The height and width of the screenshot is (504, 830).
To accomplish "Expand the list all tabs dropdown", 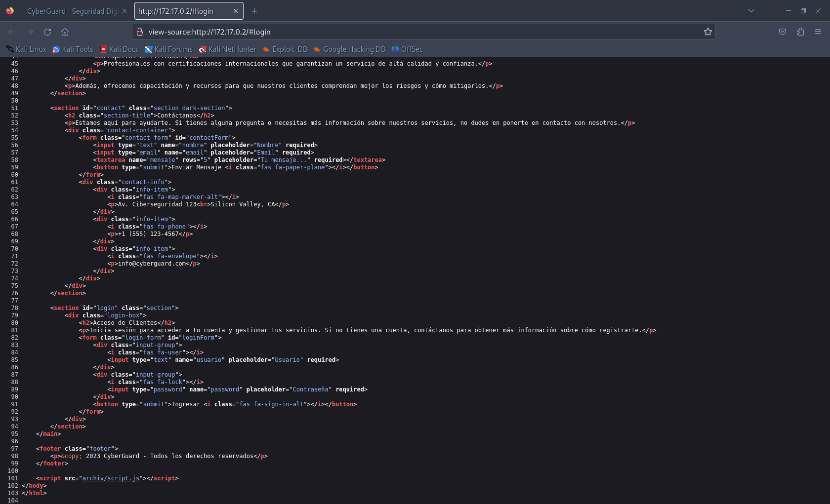I will [x=751, y=11].
